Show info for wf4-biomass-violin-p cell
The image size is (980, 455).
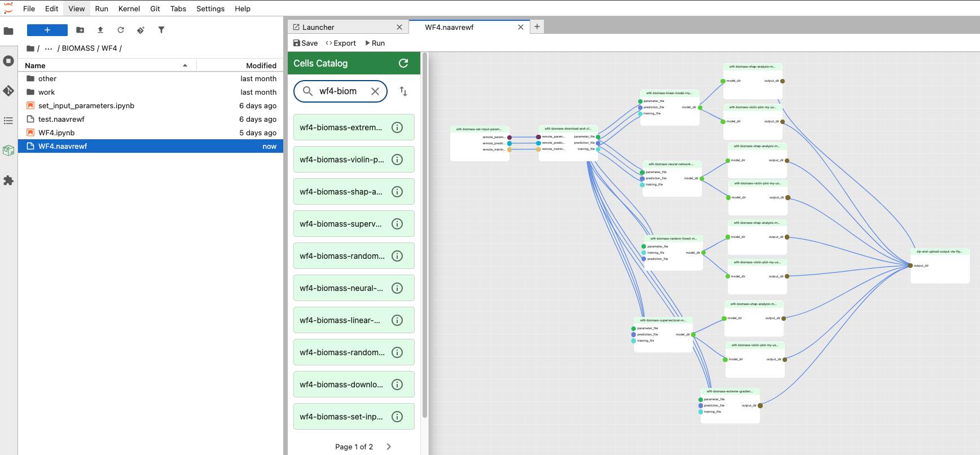[397, 160]
